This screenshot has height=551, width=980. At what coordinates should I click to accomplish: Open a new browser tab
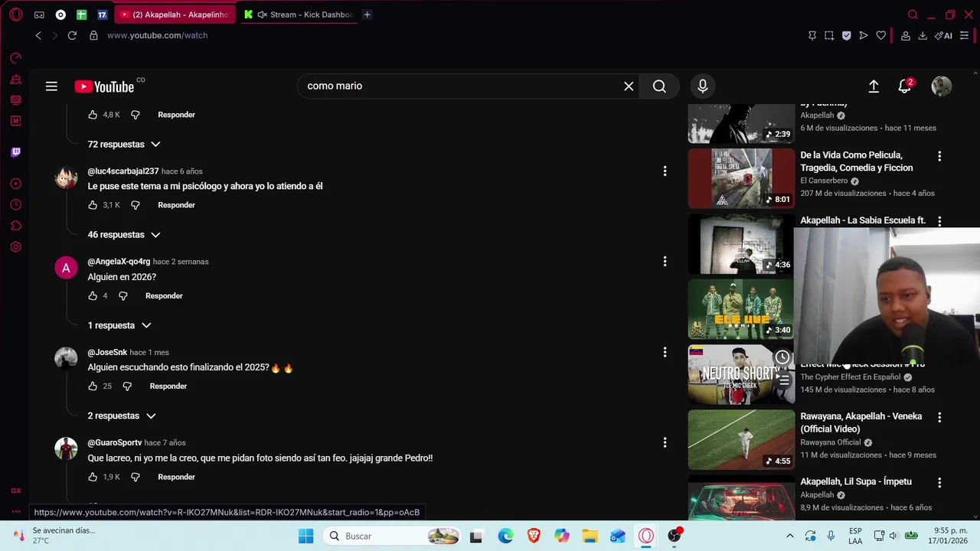point(367,15)
